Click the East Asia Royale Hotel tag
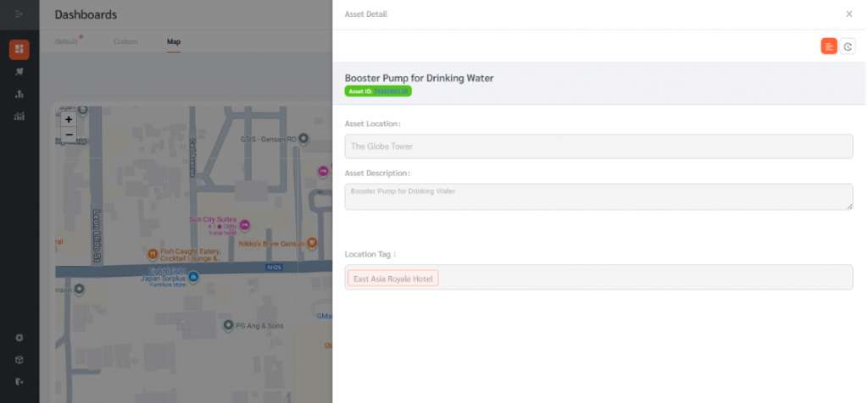868x403 pixels. 393,279
